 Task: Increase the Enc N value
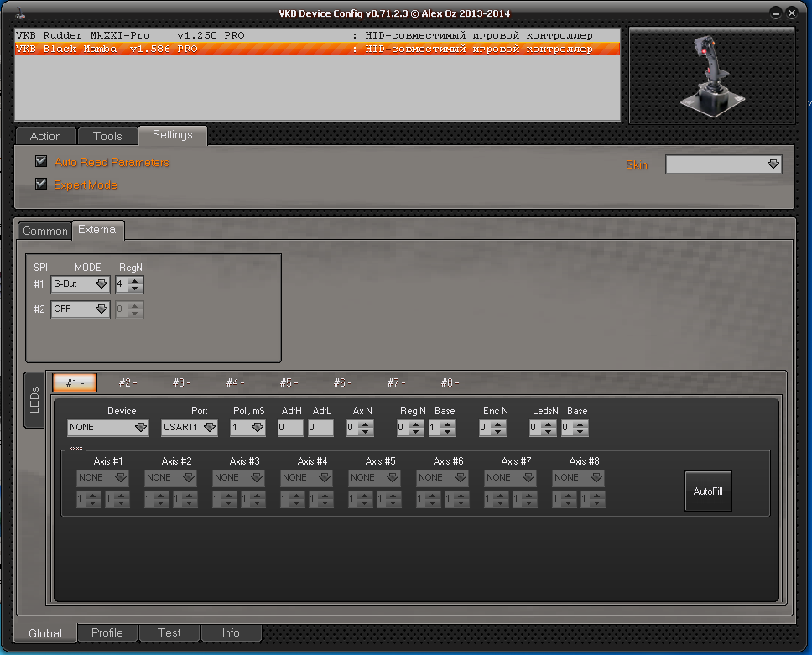tap(499, 424)
